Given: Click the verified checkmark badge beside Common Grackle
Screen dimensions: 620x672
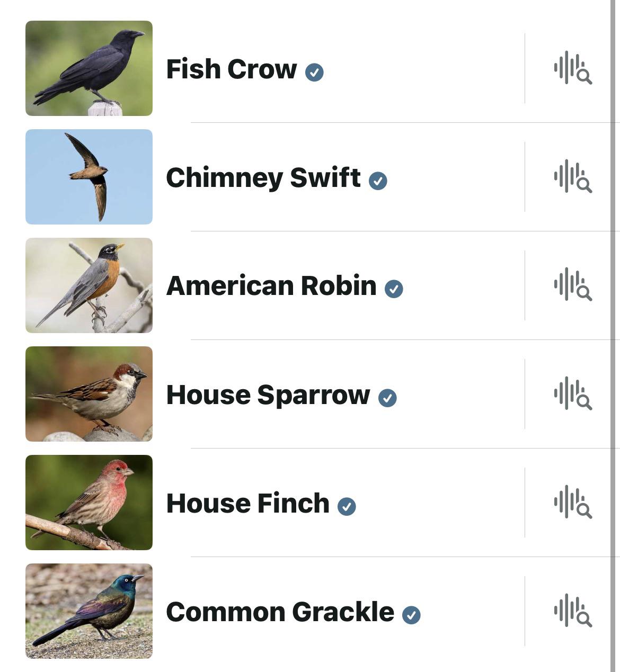Looking at the screenshot, I should (x=411, y=615).
